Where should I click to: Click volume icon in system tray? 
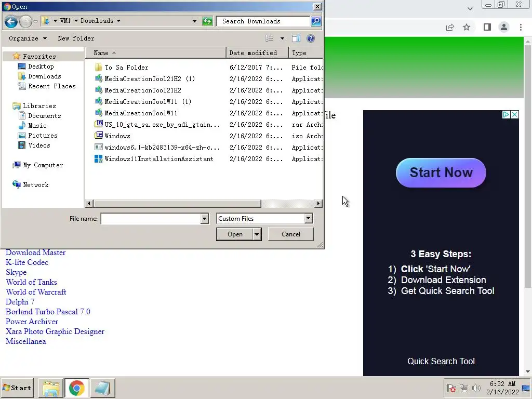476,388
